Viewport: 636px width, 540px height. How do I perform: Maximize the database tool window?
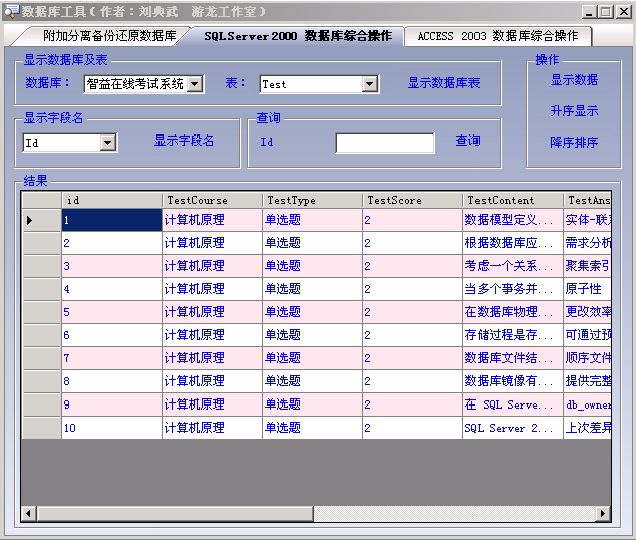[607, 11]
